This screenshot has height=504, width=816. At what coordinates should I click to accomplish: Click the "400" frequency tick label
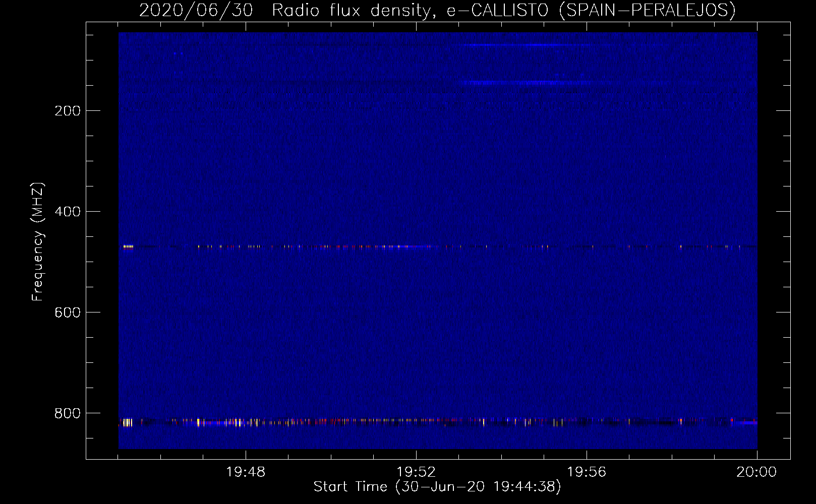[x=68, y=212]
